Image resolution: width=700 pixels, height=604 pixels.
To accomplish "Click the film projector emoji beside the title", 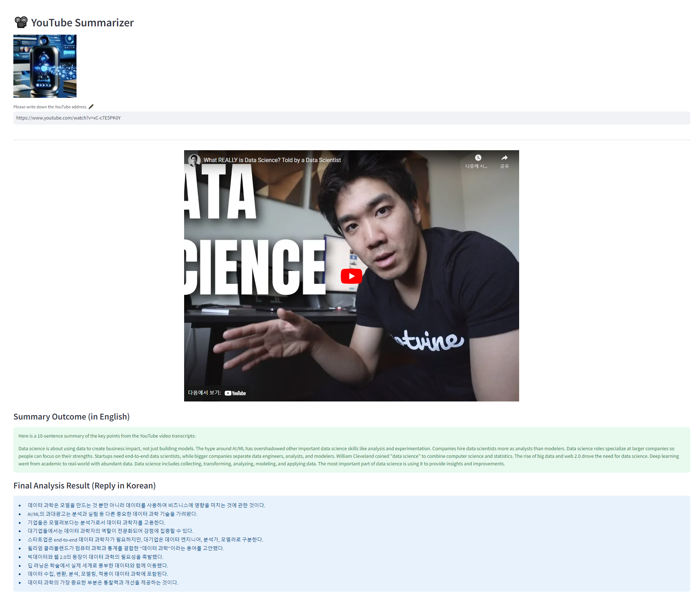I will pos(21,22).
